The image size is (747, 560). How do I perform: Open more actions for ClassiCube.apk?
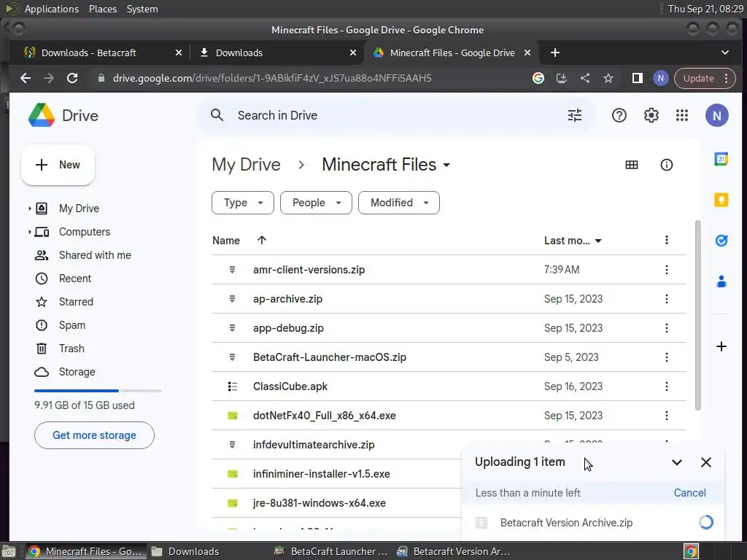point(666,386)
